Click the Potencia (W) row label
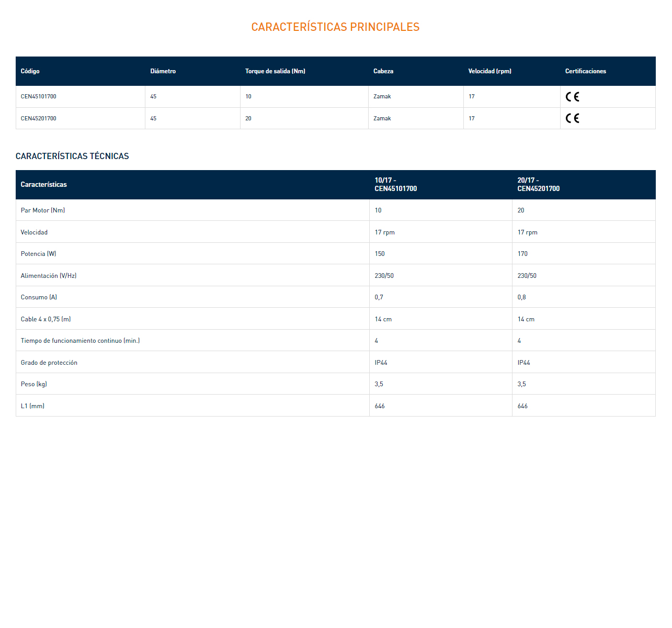The height and width of the screenshot is (628, 672). [39, 254]
